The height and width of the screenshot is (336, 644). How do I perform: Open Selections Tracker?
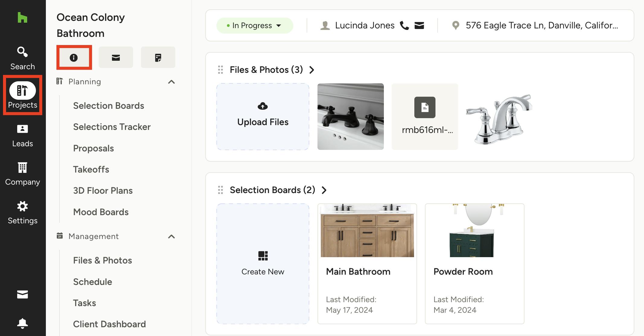(x=112, y=127)
